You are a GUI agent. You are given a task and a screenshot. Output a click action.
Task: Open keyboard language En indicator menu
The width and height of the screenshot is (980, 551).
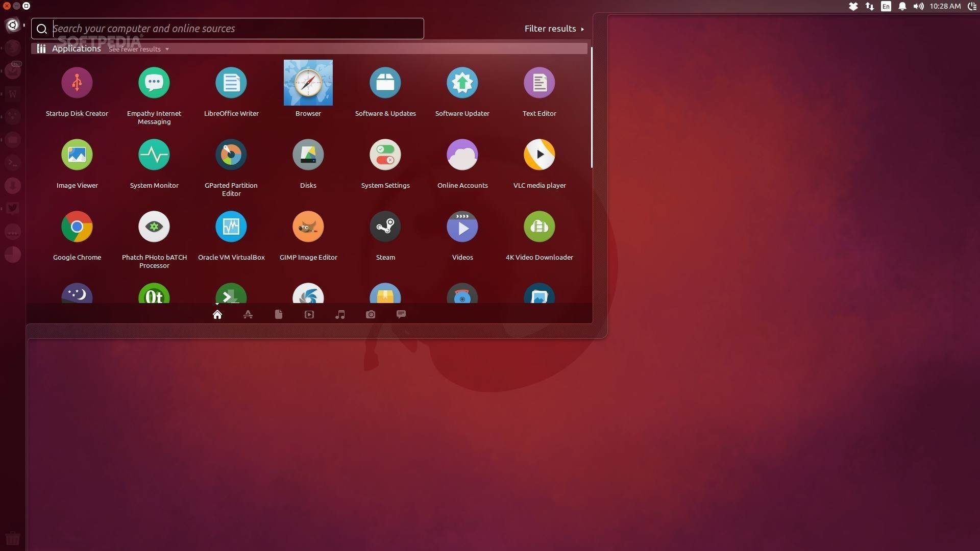(886, 7)
